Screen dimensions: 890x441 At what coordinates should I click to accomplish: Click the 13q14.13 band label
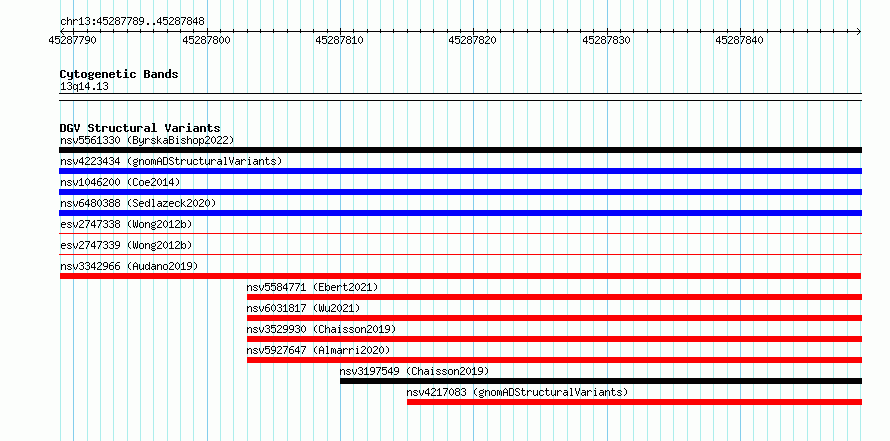pos(84,87)
